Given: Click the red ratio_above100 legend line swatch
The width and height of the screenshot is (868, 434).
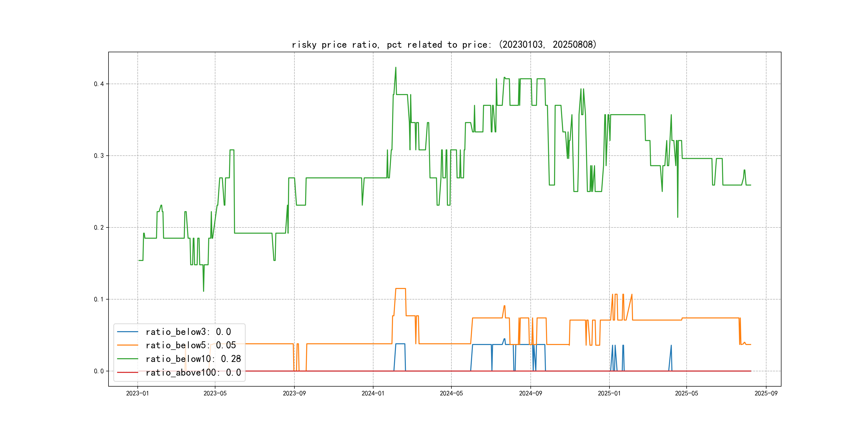Looking at the screenshot, I should 127,372.
